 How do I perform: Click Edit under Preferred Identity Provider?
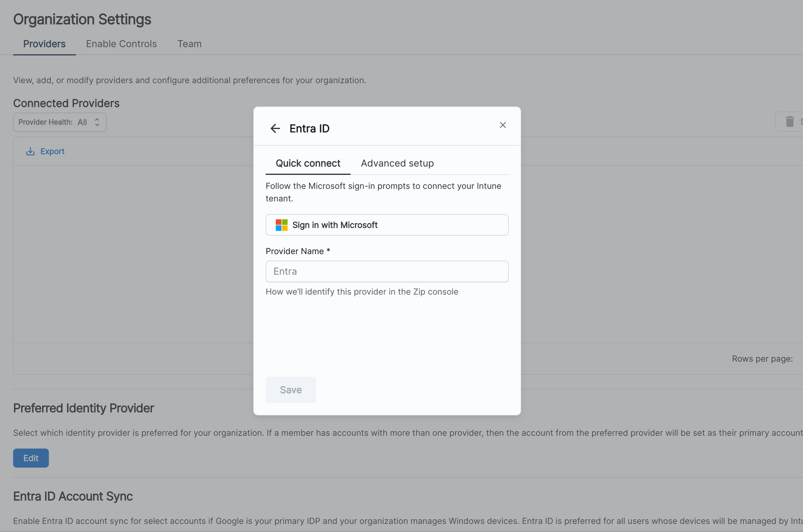(31, 458)
